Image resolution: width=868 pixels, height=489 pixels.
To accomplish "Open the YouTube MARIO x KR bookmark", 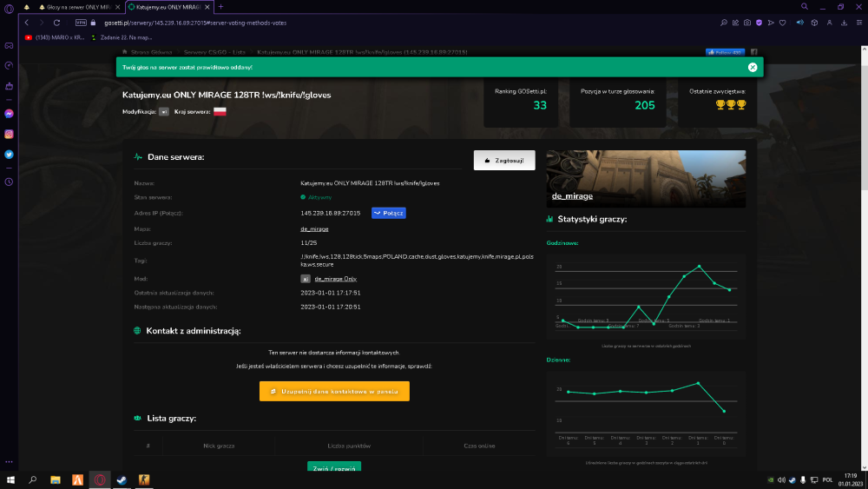I will coord(54,37).
